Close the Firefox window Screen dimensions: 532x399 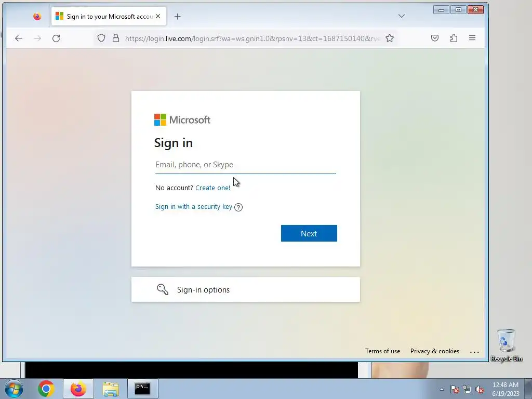[x=476, y=10]
